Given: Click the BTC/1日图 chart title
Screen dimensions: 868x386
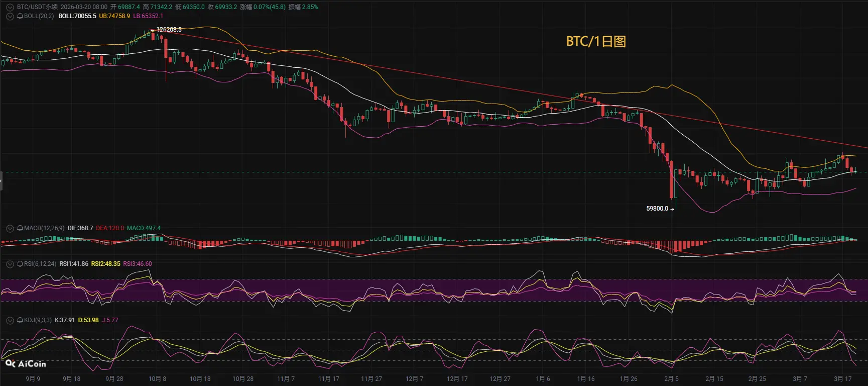Looking at the screenshot, I should point(596,41).
